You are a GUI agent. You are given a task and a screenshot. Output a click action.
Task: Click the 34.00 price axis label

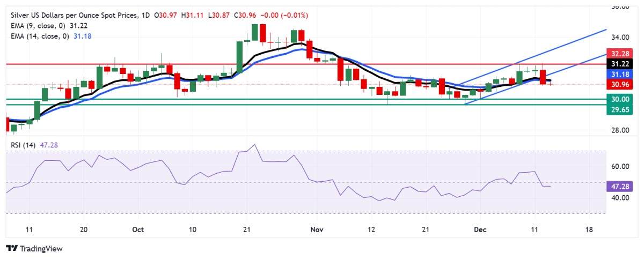tap(620, 38)
